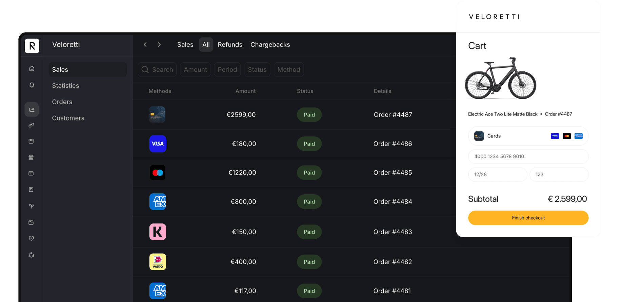
Task: Open notifications bell icon
Action: (x=32, y=85)
